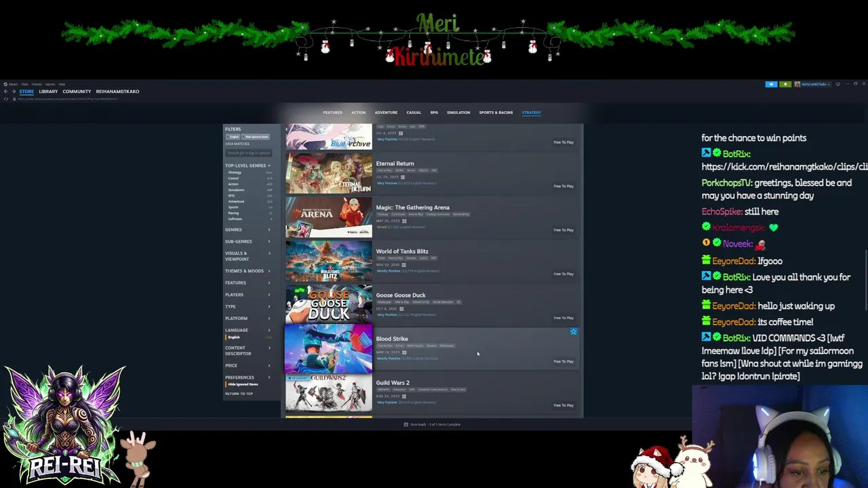
Task: Open the Goose Goose Duck thumbnail
Action: pos(329,306)
